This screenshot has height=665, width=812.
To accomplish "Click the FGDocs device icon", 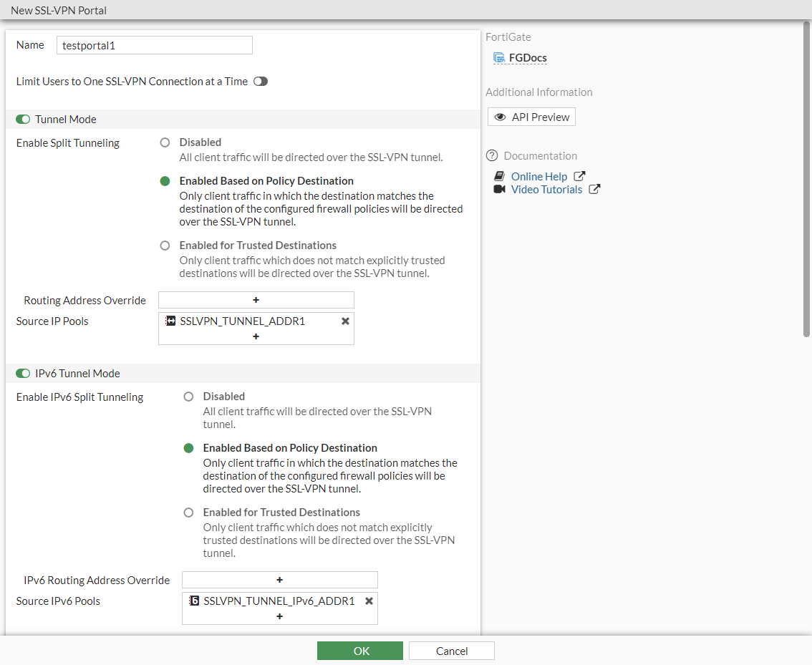I will point(499,58).
